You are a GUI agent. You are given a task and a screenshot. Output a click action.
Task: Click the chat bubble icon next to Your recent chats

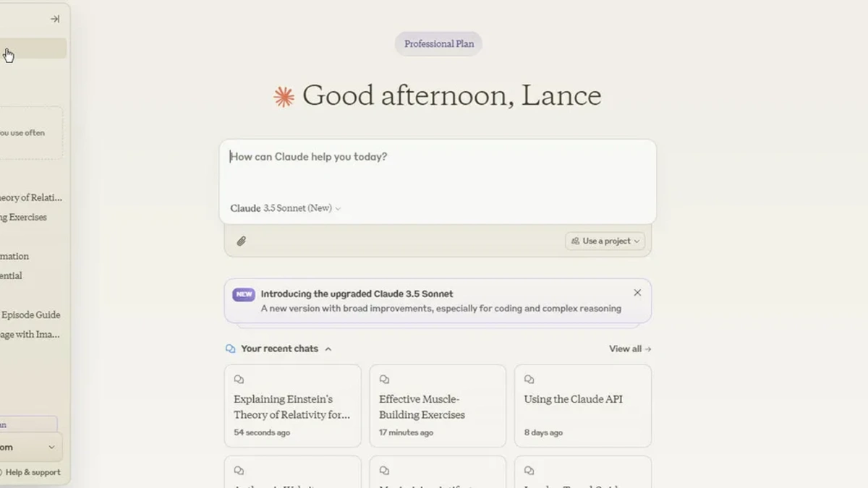pyautogui.click(x=229, y=348)
